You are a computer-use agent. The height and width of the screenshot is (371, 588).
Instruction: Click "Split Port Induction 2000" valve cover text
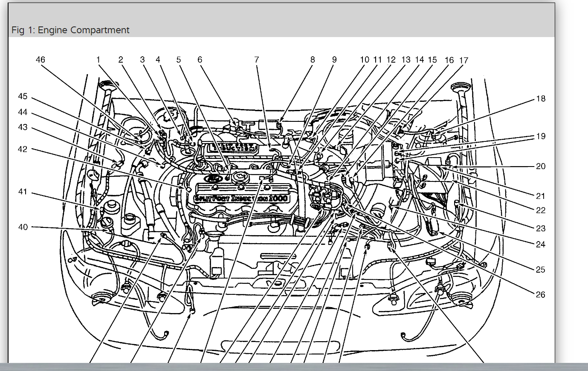coord(241,198)
